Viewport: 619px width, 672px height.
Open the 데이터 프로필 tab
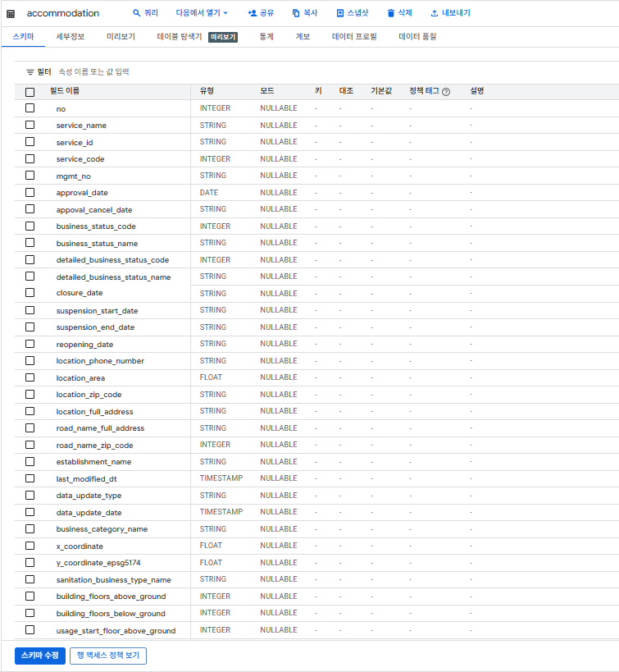coord(354,37)
